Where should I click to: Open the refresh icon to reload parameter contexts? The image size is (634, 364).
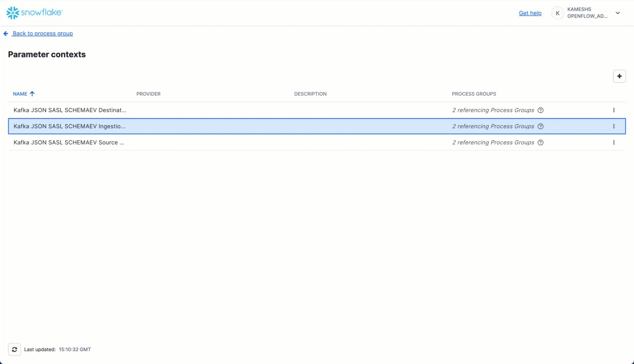tap(14, 349)
